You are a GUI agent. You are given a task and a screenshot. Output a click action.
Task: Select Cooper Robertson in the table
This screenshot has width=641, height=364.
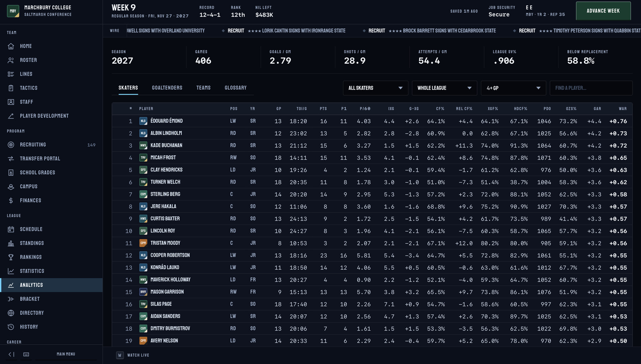[x=170, y=255]
